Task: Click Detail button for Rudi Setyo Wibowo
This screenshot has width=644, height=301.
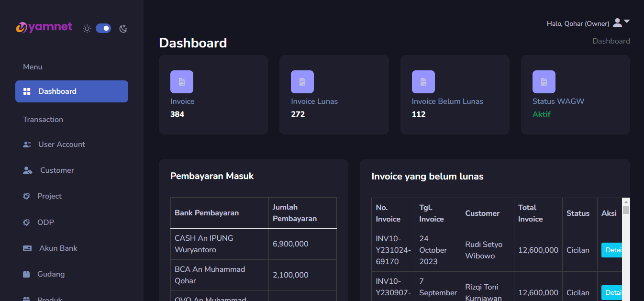Action: pyautogui.click(x=612, y=250)
